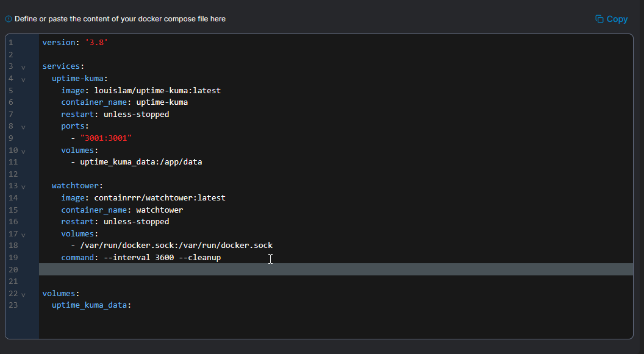Collapse the services block on line 3
The height and width of the screenshot is (354, 644).
(x=23, y=66)
